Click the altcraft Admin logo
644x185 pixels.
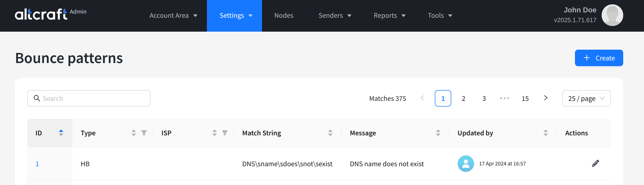click(x=51, y=14)
